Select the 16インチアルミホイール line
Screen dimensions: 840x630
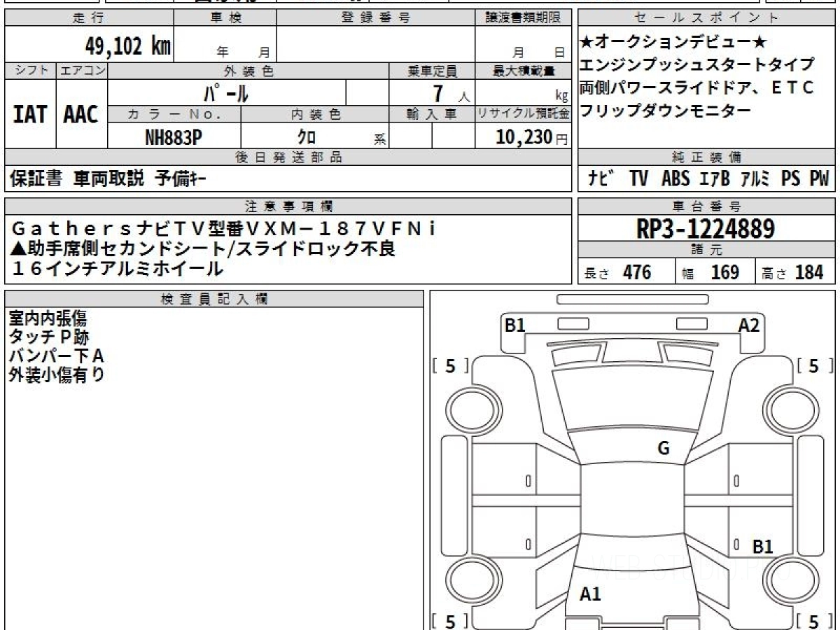pyautogui.click(x=117, y=268)
